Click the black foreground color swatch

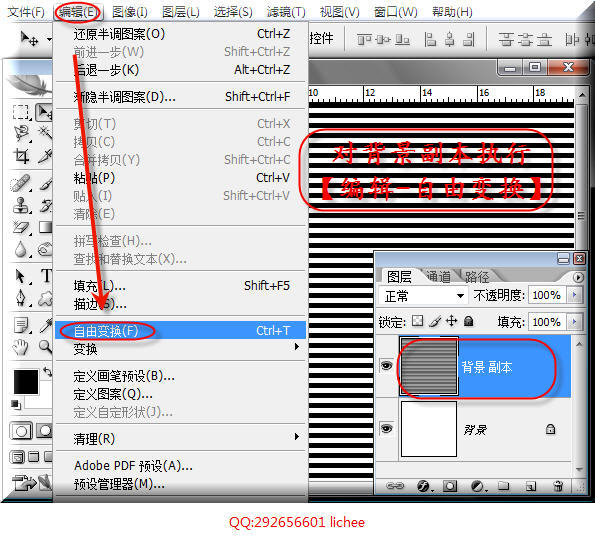click(26, 382)
